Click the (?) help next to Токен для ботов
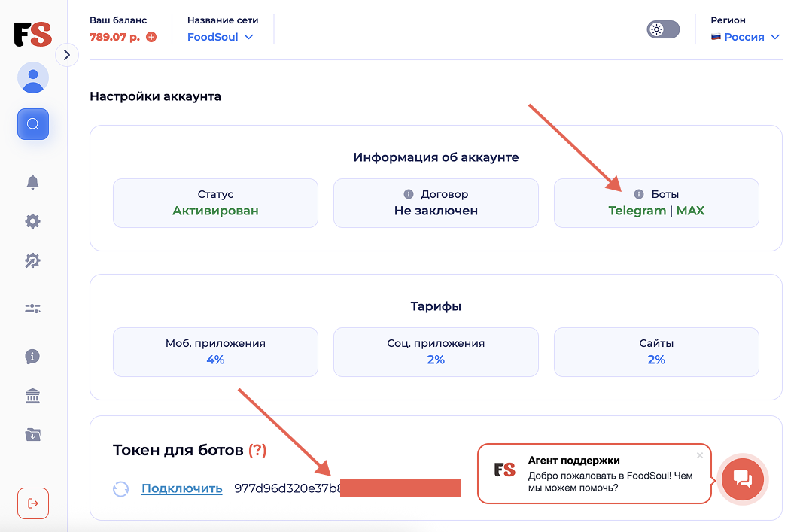This screenshot has width=803, height=532. (257, 450)
